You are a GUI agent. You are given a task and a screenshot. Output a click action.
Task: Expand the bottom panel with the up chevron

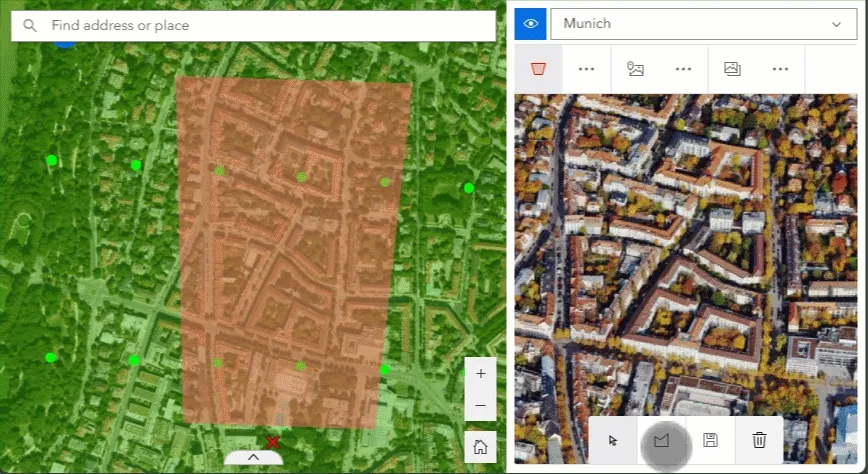254,457
